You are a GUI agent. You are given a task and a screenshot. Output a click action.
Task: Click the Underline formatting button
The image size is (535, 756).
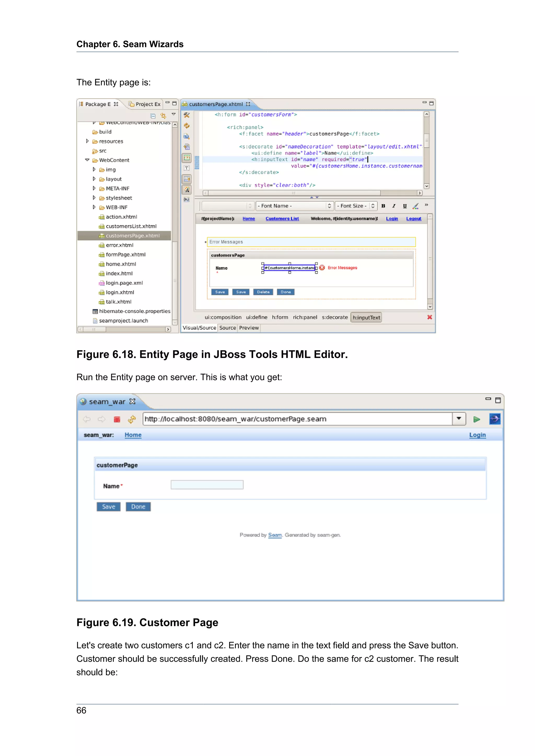pyautogui.click(x=405, y=206)
